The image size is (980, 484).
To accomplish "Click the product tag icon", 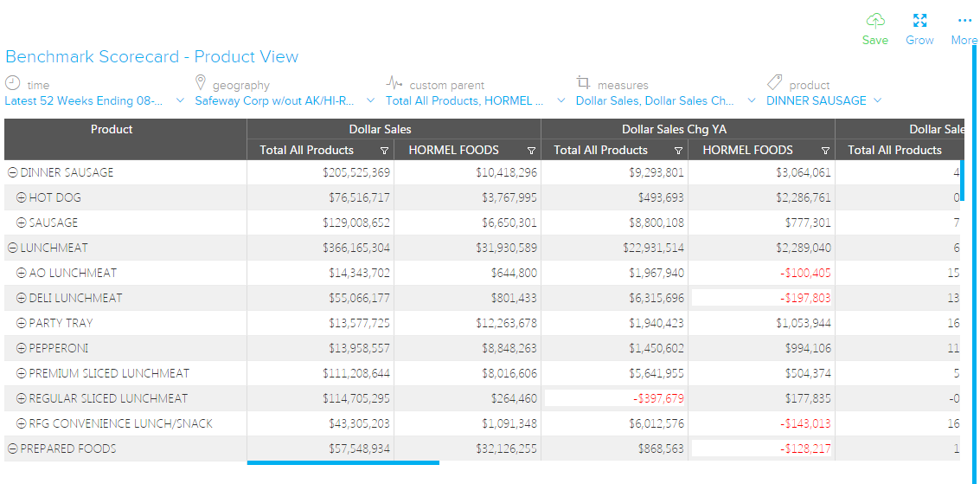I will tap(775, 83).
